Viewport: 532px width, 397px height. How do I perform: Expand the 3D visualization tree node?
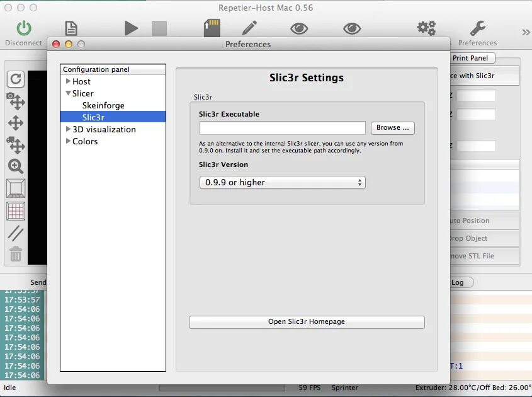[68, 129]
